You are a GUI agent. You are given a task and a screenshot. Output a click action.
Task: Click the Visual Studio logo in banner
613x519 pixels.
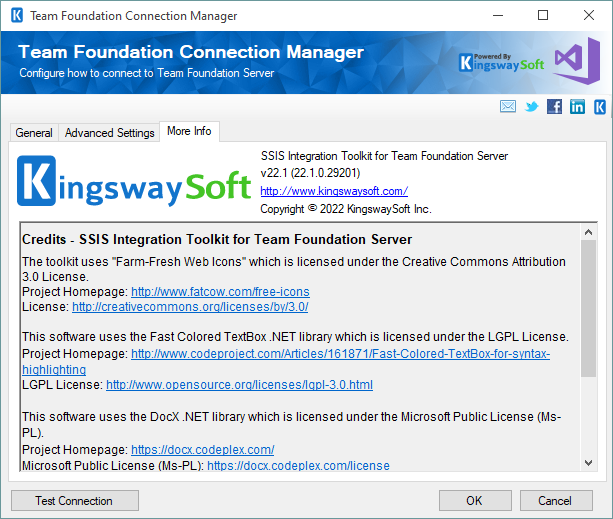(577, 61)
